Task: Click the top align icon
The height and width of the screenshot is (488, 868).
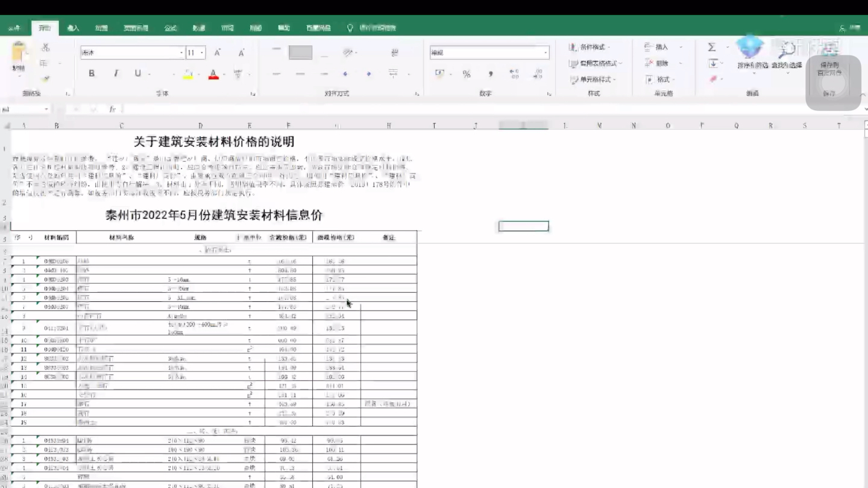Action: pyautogui.click(x=276, y=49)
